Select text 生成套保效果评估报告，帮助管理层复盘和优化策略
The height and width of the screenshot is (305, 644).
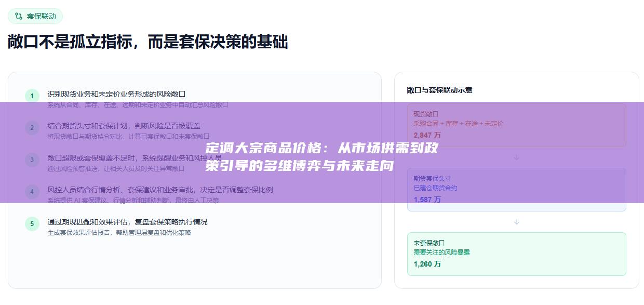tap(119, 233)
